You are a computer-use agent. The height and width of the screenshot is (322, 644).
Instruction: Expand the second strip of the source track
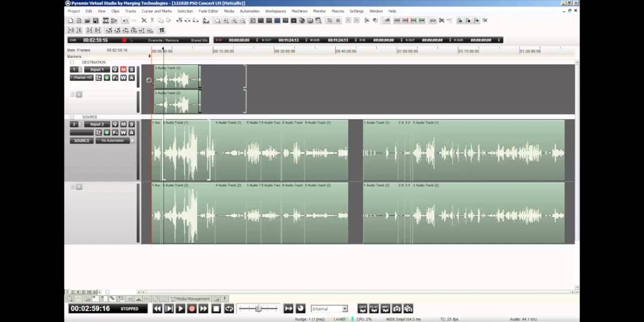[x=72, y=187]
